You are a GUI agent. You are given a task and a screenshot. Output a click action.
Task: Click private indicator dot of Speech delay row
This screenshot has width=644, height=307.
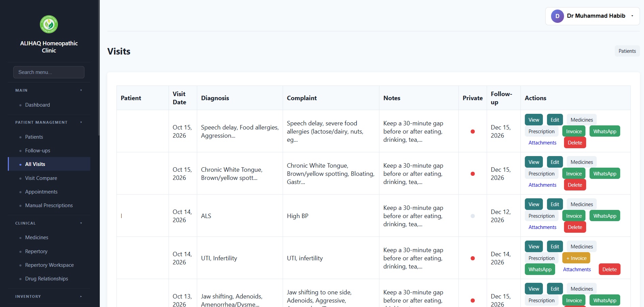(x=473, y=132)
